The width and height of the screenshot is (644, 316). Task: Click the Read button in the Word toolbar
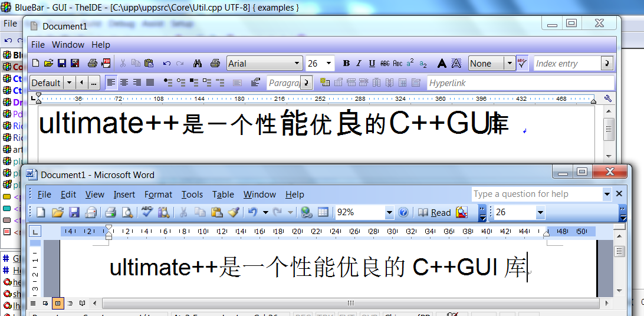click(x=435, y=212)
